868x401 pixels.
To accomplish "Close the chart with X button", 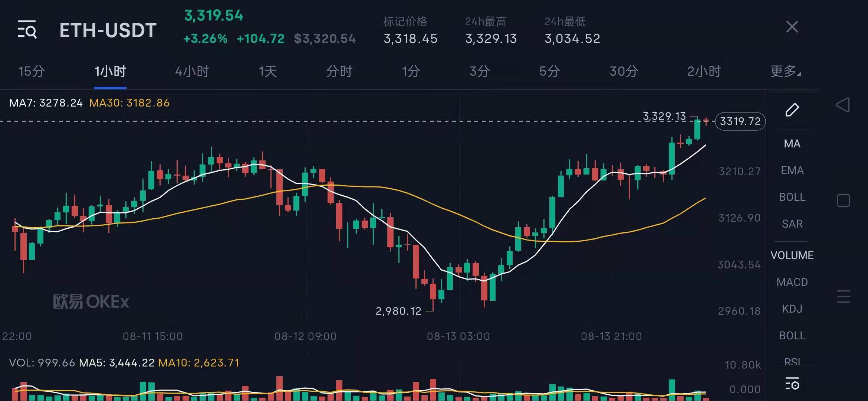I will 792,27.
